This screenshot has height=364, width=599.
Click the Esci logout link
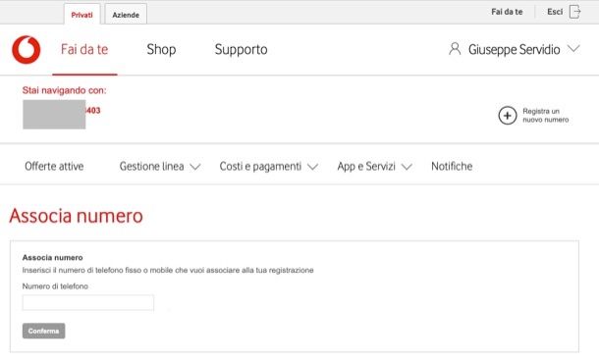tap(555, 12)
